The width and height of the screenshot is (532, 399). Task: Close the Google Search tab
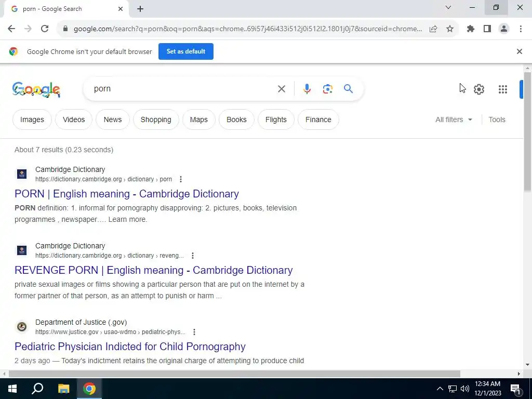tap(121, 9)
